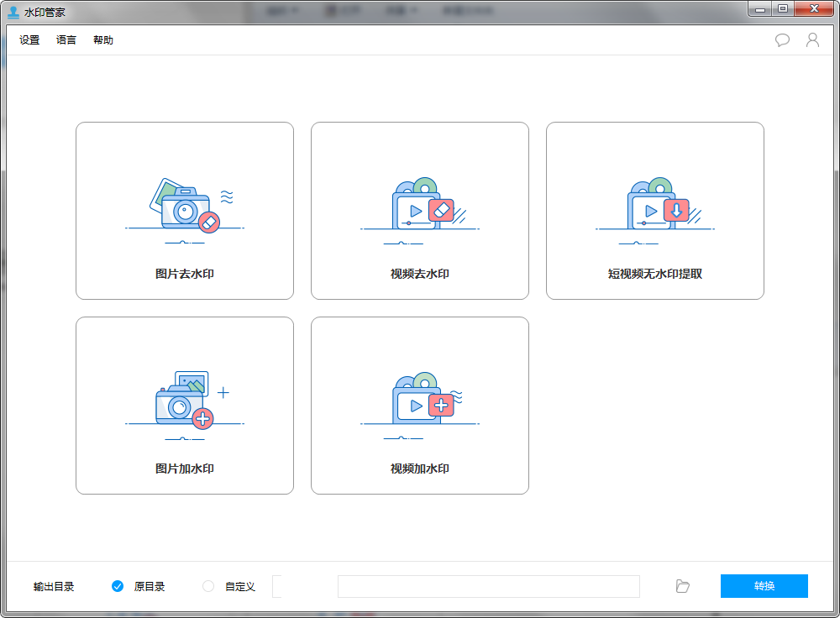Open the 图片去水印 image watermark removal tool
The width and height of the screenshot is (840, 618).
(184, 210)
